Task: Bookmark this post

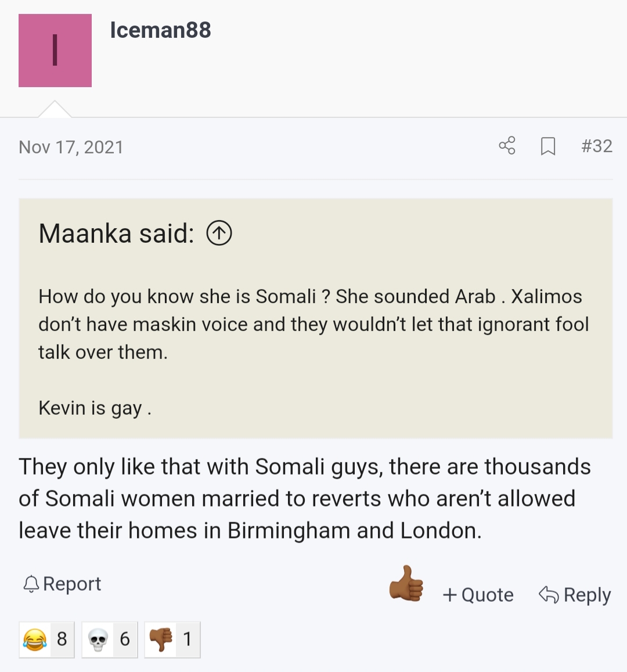Action: coord(547,146)
